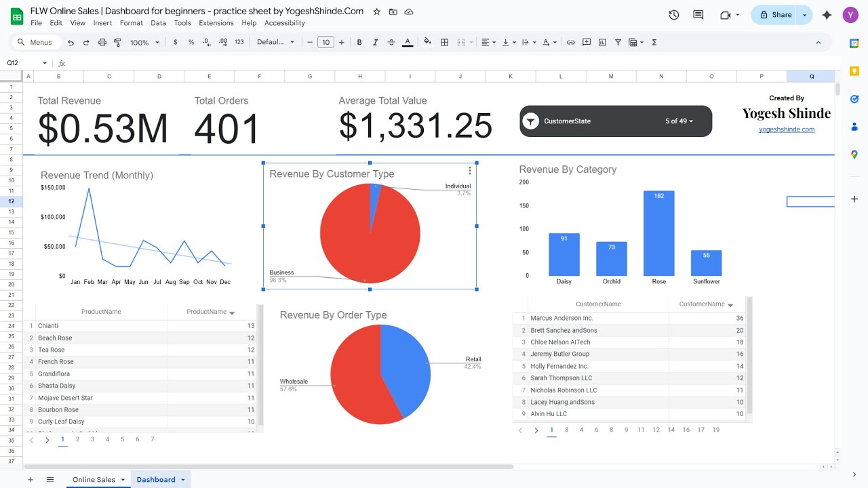
Task: Activate the paint format roller
Action: [x=117, y=42]
